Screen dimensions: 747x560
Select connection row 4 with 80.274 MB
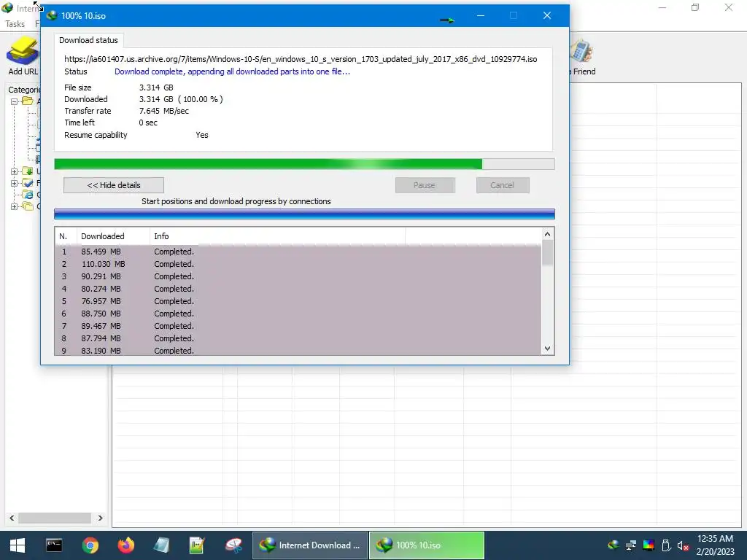point(298,289)
